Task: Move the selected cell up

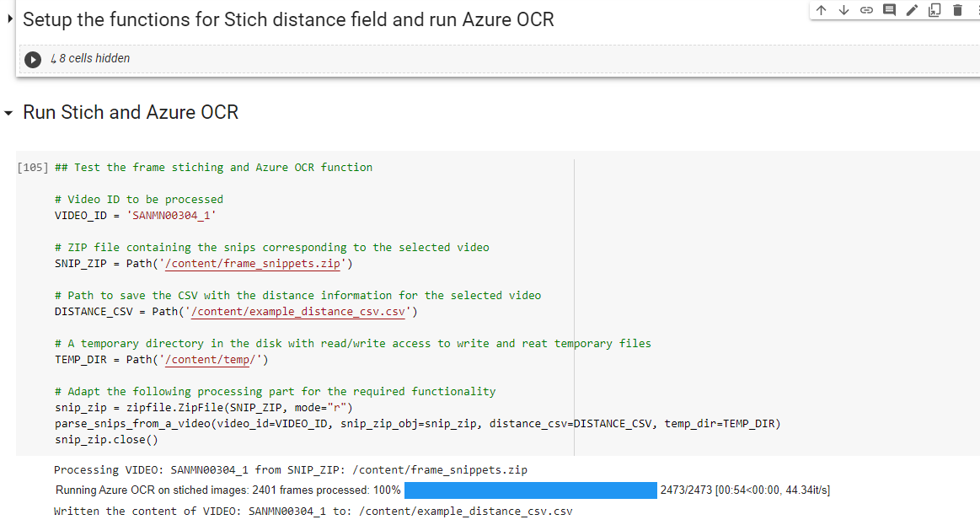Action: point(822,10)
